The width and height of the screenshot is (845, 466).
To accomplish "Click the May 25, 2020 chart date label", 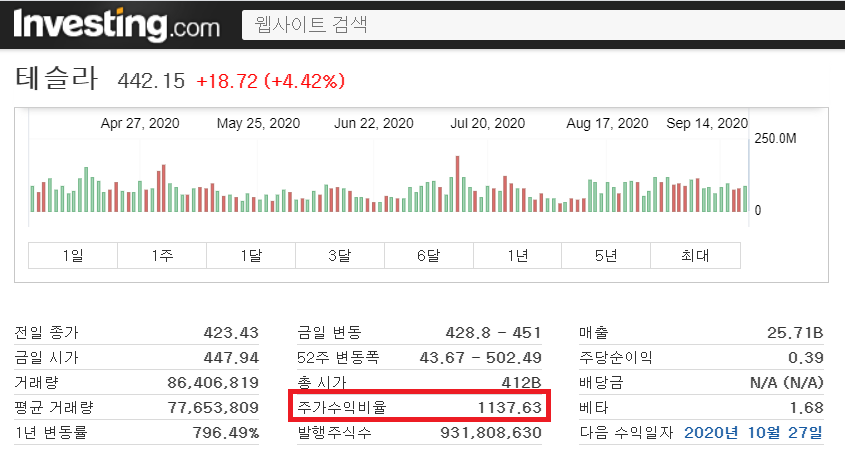I will pyautogui.click(x=258, y=123).
